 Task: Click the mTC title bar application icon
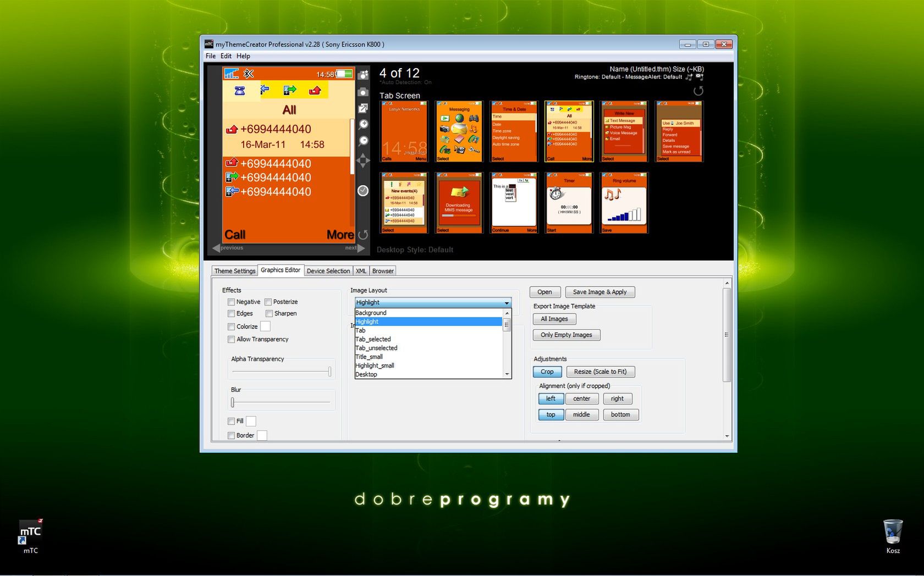click(209, 44)
